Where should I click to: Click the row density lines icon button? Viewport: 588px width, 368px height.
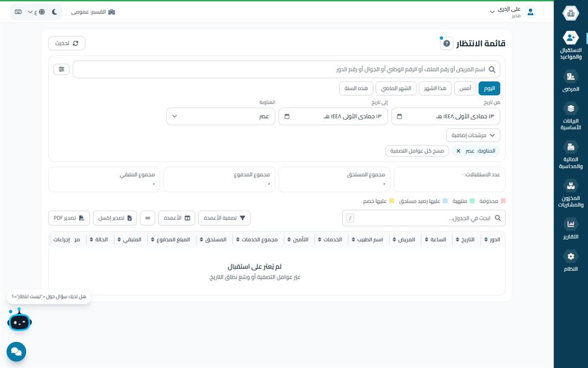tap(147, 218)
